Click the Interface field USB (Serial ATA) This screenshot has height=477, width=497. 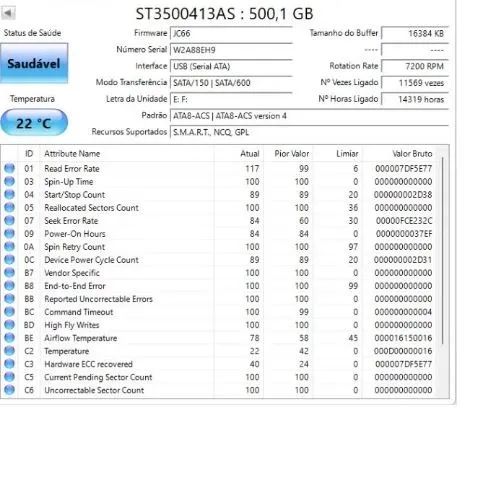coord(231,66)
